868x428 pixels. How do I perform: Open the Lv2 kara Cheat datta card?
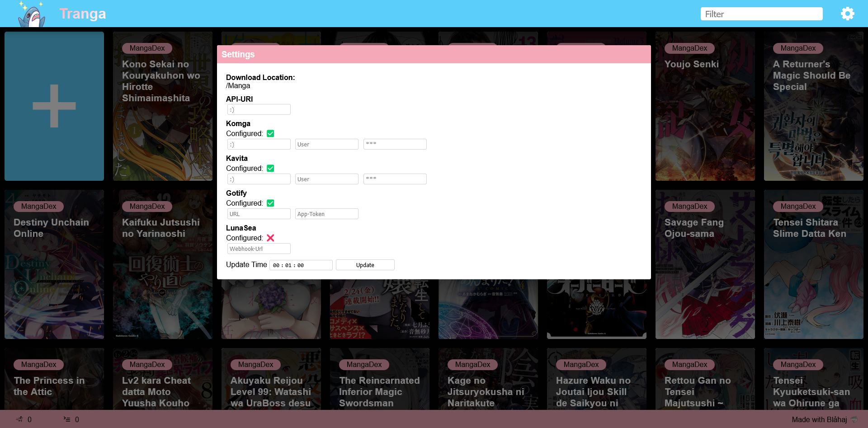point(163,379)
